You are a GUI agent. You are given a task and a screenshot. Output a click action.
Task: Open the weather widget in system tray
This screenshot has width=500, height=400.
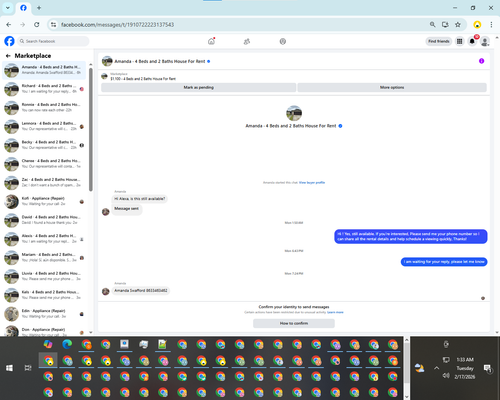point(420,368)
